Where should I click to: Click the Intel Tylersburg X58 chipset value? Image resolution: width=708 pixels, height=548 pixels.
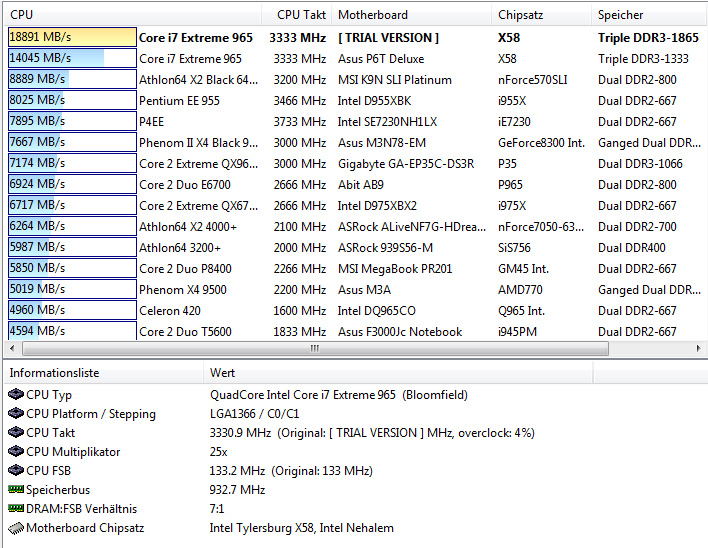point(302,528)
